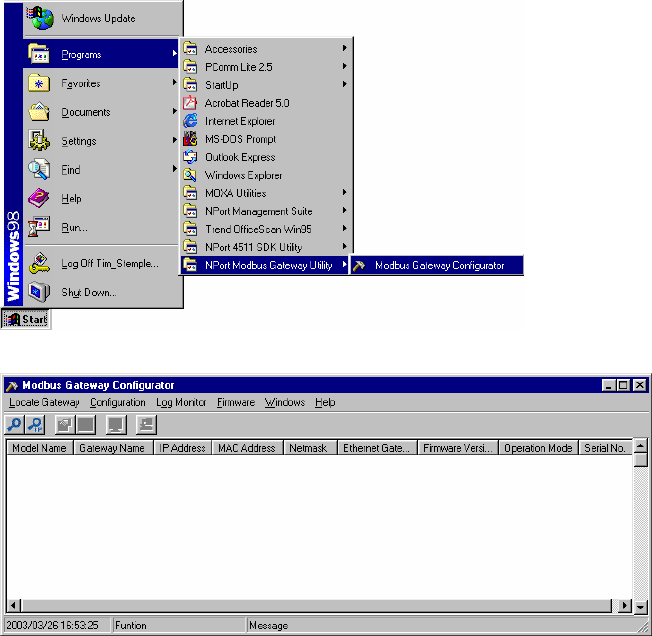Click the broadcast search magnifier toolbar icon
This screenshot has height=636, width=652.
[14, 425]
